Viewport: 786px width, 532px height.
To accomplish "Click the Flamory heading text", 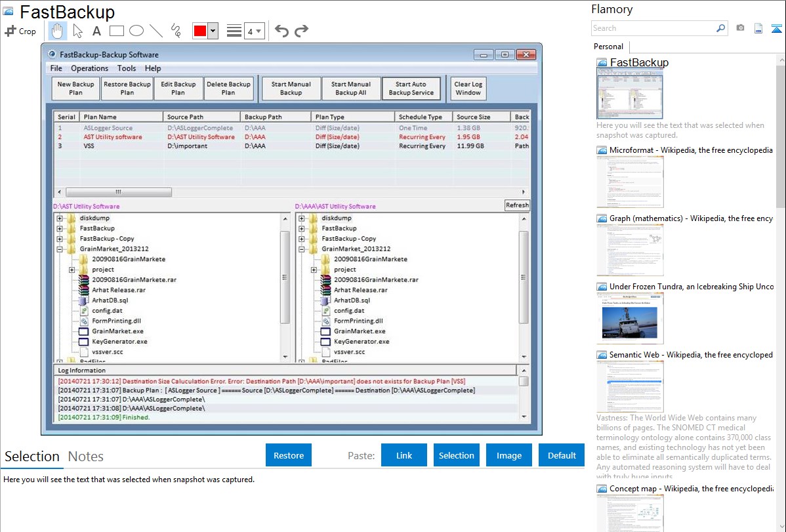I will click(x=611, y=9).
